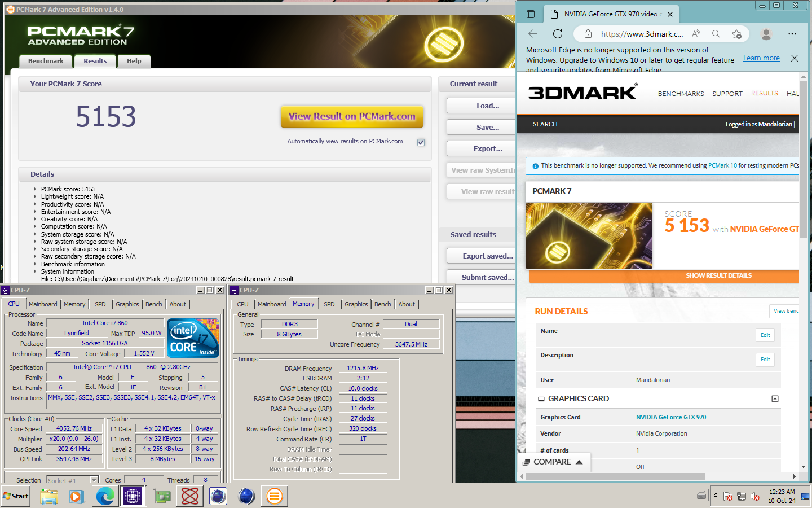Viewport: 812px width, 508px height.
Task: Click Edit next to Description
Action: point(765,360)
